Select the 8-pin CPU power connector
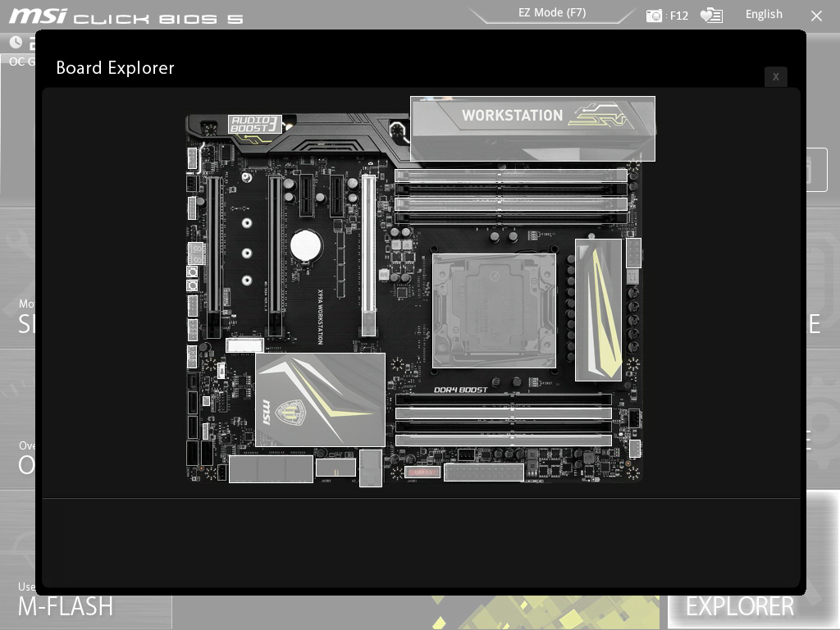 coord(633,253)
